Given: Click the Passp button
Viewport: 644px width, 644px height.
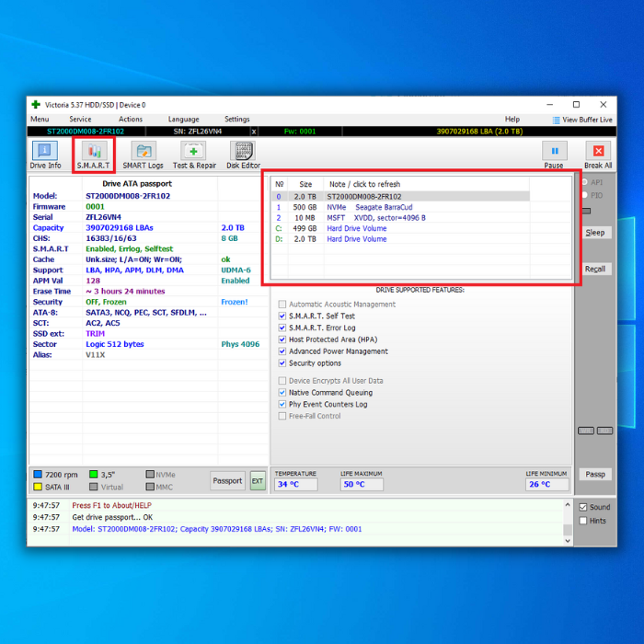Looking at the screenshot, I should pyautogui.click(x=595, y=475).
